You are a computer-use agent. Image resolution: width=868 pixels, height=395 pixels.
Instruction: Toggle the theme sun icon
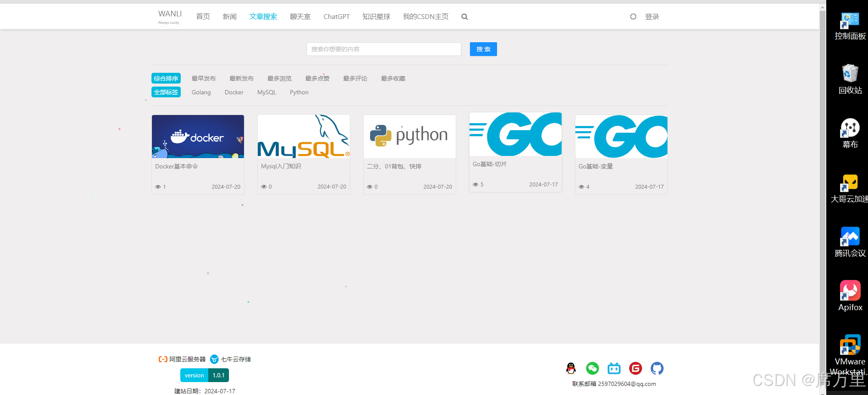[633, 17]
